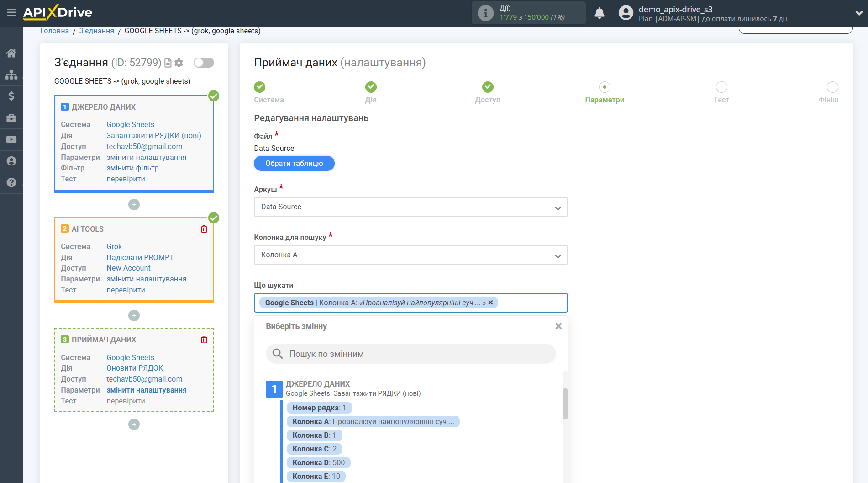Image resolution: width=868 pixels, height=483 pixels.
Task: Remove the Google Sheets variable chip
Action: 490,302
